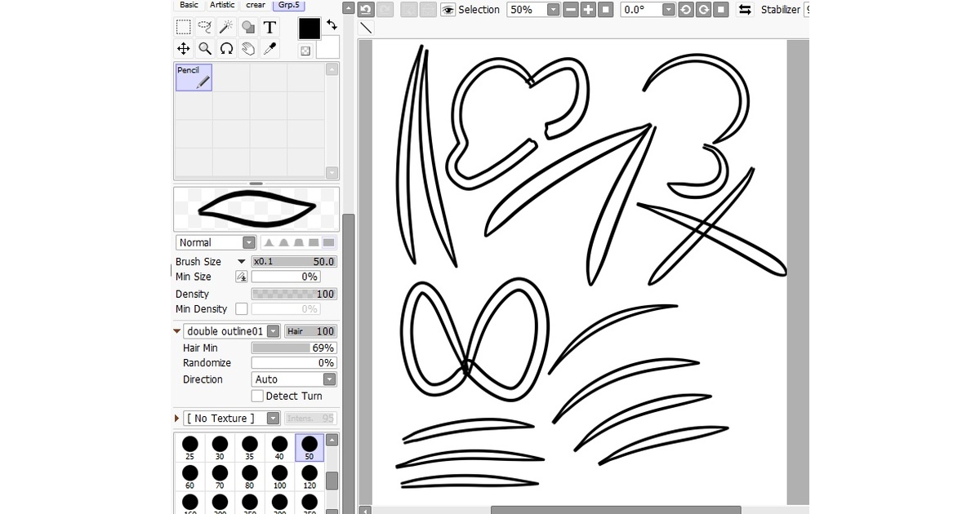Open the Direction Auto dropdown
The height and width of the screenshot is (514, 980).
294,379
